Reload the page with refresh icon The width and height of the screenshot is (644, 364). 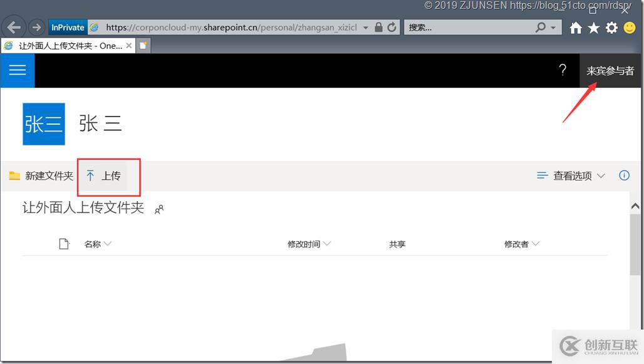(x=392, y=28)
